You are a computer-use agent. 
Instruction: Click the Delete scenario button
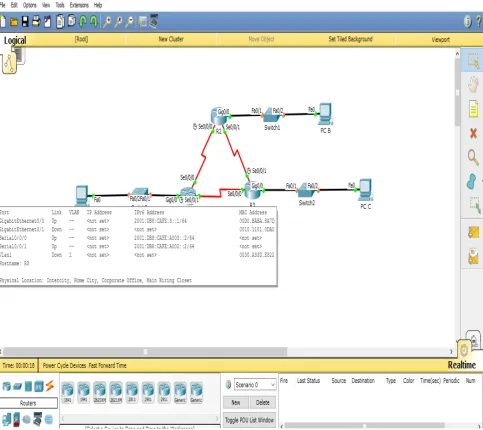pyautogui.click(x=263, y=403)
